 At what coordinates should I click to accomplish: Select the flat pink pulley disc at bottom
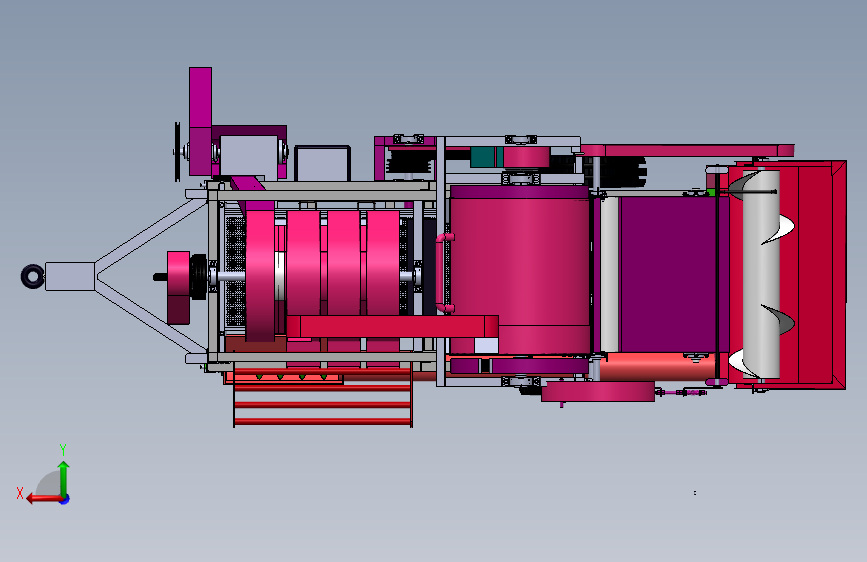pyautogui.click(x=598, y=392)
